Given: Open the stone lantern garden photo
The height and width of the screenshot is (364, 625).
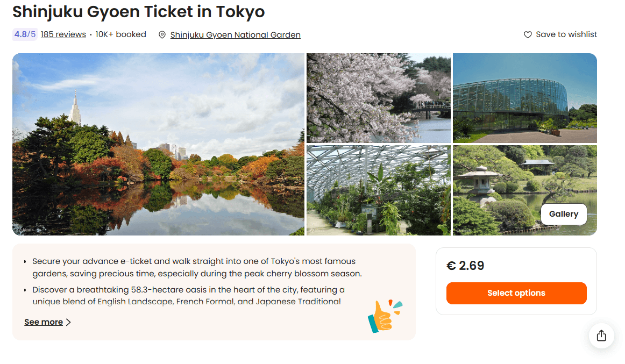Looking at the screenshot, I should point(495,190).
